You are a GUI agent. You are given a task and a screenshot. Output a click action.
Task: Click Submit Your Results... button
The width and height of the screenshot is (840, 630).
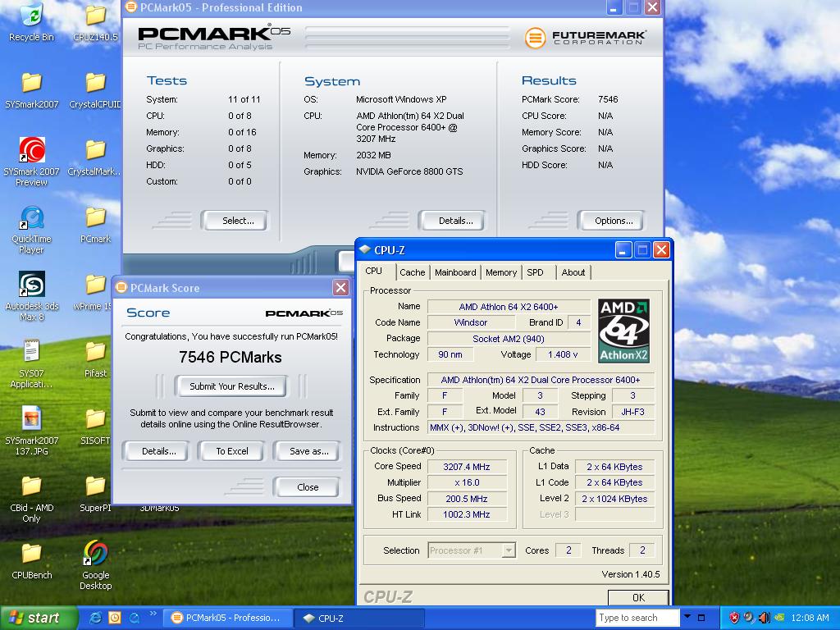pyautogui.click(x=231, y=386)
